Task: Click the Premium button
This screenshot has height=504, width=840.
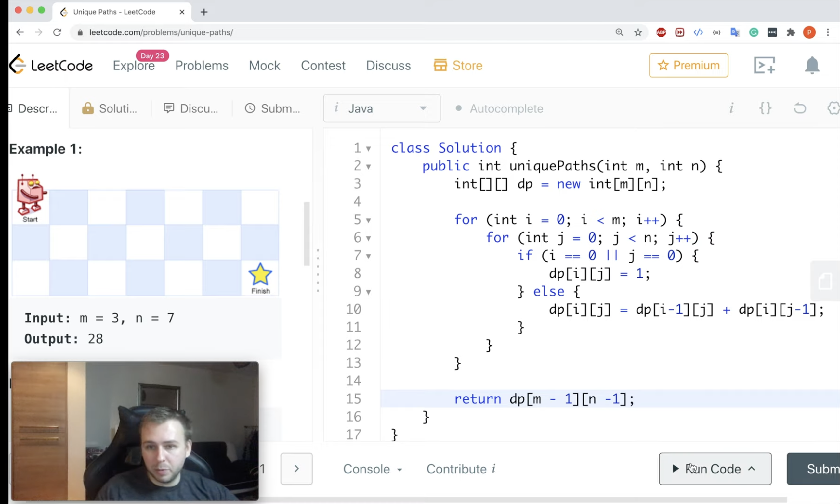Action: pos(689,65)
